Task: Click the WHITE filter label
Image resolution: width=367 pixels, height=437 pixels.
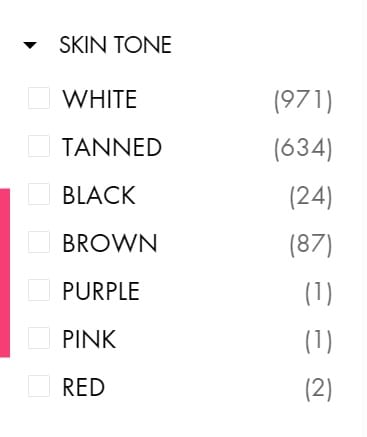Action: [x=100, y=99]
